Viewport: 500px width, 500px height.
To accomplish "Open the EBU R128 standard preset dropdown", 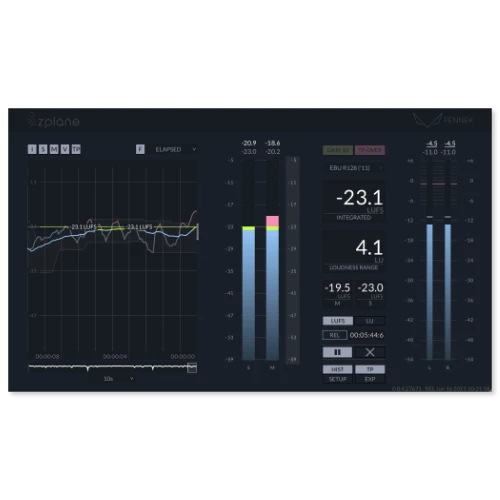I will [x=354, y=168].
